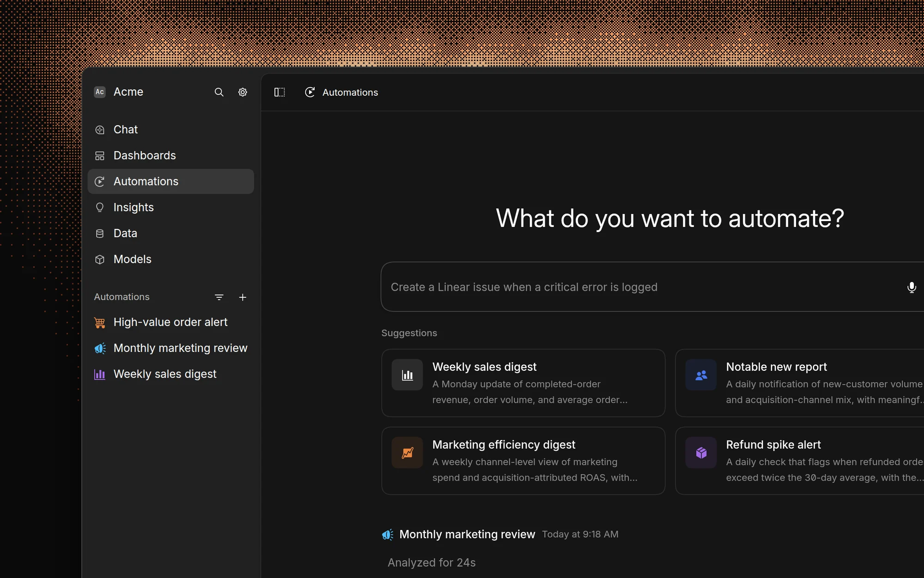
Task: Click the Notable new report description text
Action: click(x=825, y=392)
